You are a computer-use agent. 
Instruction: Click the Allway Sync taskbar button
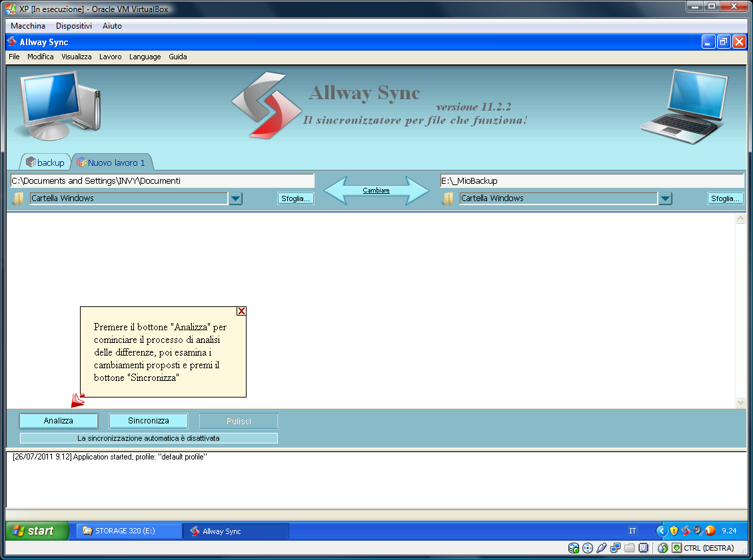pyautogui.click(x=237, y=531)
